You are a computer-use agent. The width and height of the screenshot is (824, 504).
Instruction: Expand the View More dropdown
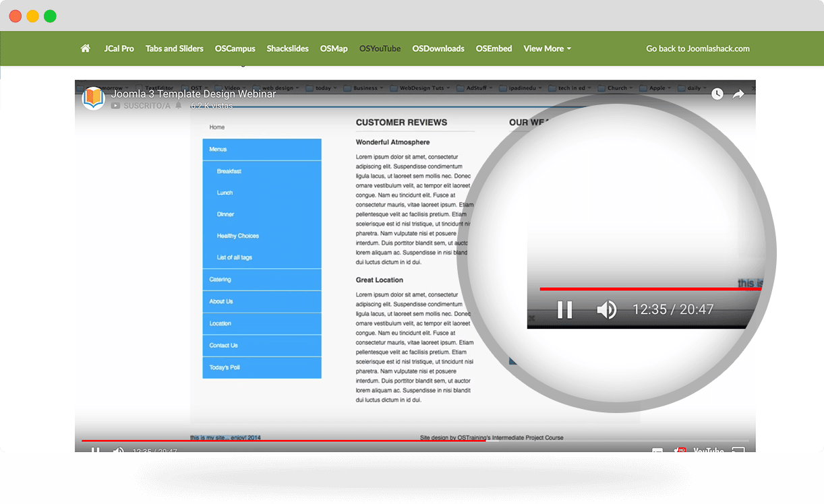click(x=548, y=49)
